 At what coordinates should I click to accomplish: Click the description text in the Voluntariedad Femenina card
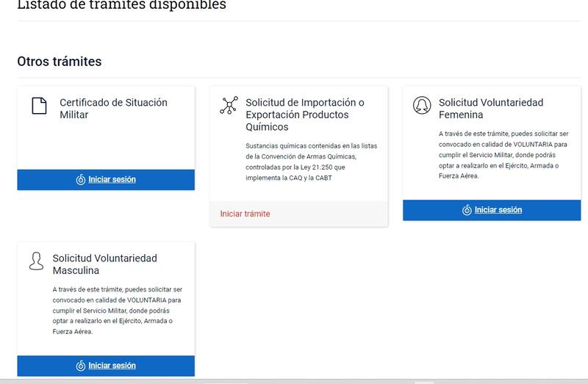click(493, 155)
